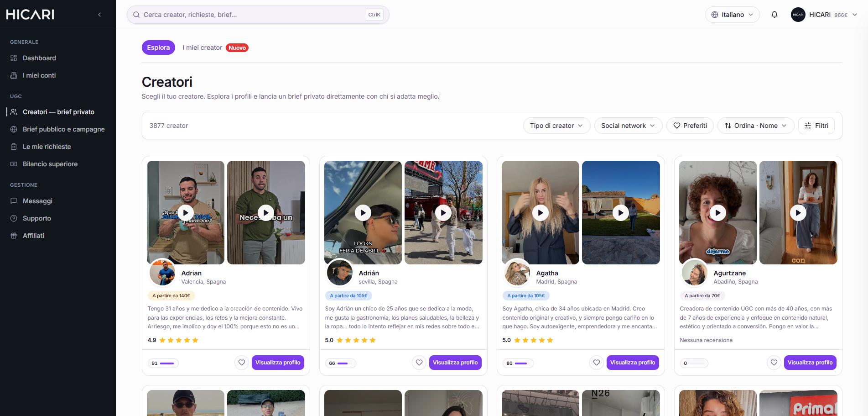
Task: Click the HICARI logo in sidebar
Action: click(30, 15)
